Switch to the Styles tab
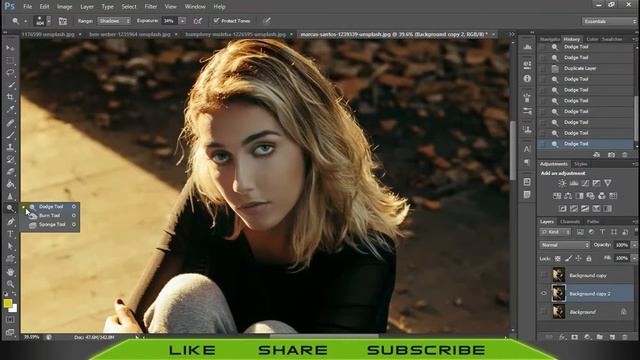The height and width of the screenshot is (360, 640). click(580, 164)
